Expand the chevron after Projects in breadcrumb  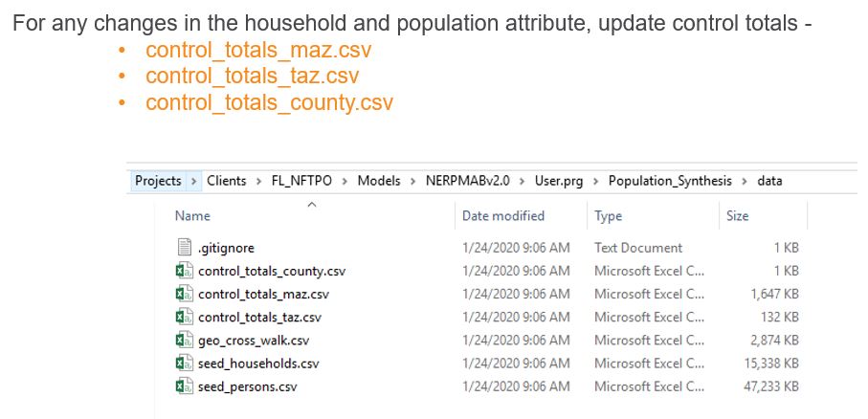[194, 181]
